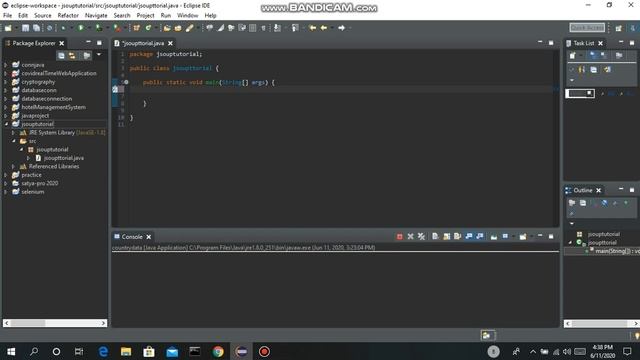640x360 pixels.
Task: Go back with the yellow Back arrow
Action: click(324, 28)
